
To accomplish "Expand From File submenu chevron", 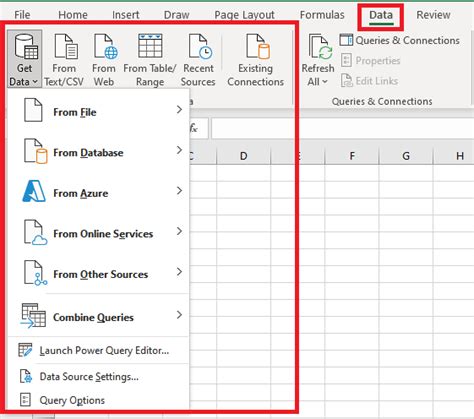I will coord(179,110).
